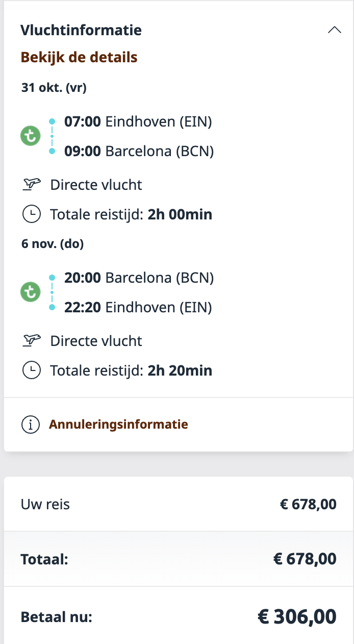Click the clock icon beside 2h 20min
This screenshot has width=354, height=644.
coord(32,370)
